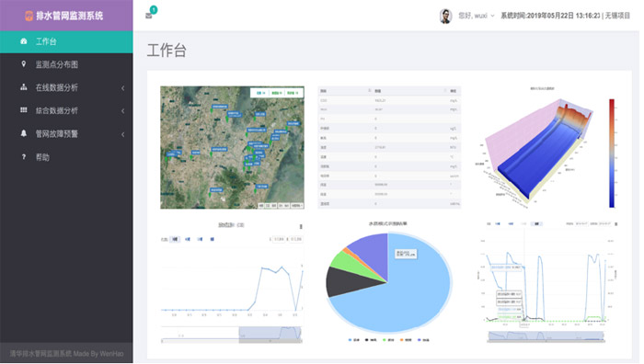The width and height of the screenshot is (644, 364).
Task: Select the first zoom range button in right line chart
Action: [498, 224]
